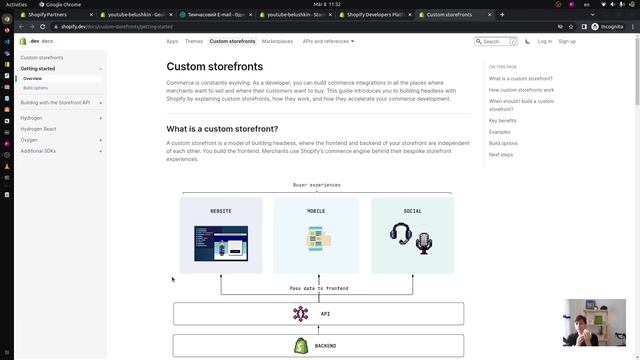Screen dimensions: 640x360
Task: Click Custom storefronts sidebar heading
Action: click(x=42, y=58)
